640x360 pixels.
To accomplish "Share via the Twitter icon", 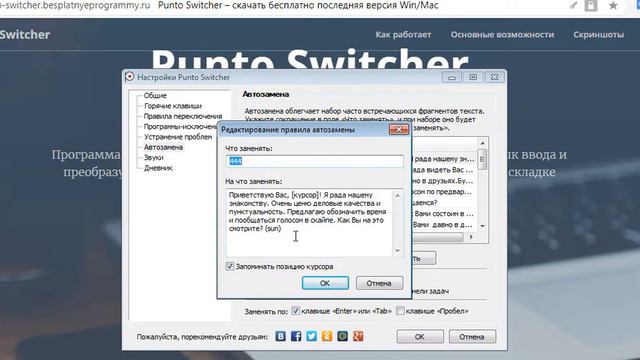I will pos(311,336).
